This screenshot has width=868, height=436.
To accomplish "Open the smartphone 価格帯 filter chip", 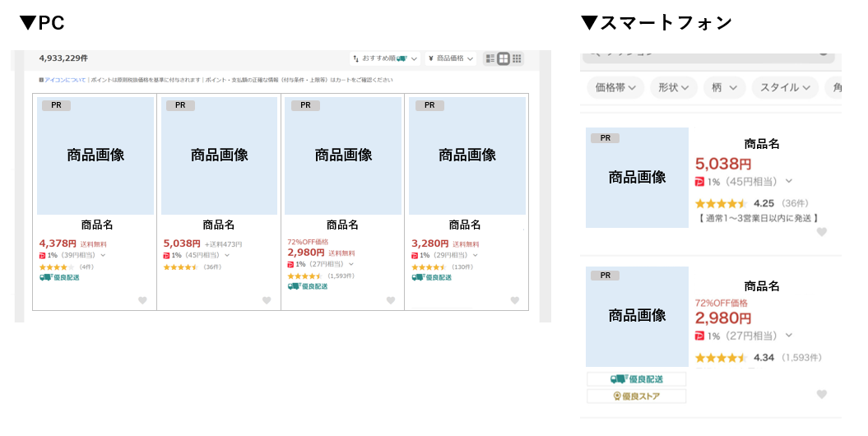I will [x=615, y=87].
